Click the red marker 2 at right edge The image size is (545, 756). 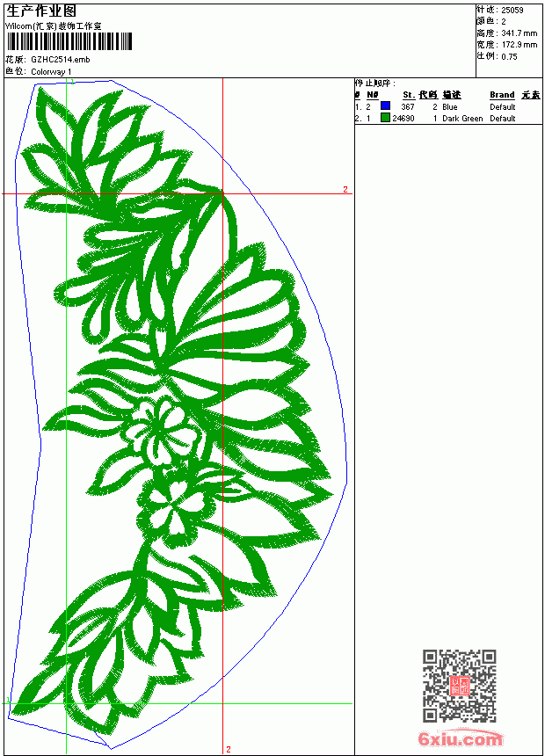point(345,190)
